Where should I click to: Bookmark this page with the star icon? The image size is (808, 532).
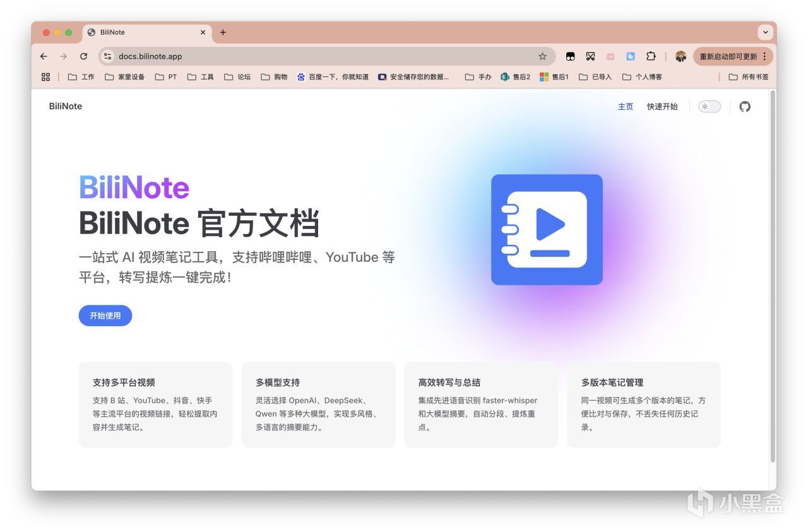tap(542, 56)
